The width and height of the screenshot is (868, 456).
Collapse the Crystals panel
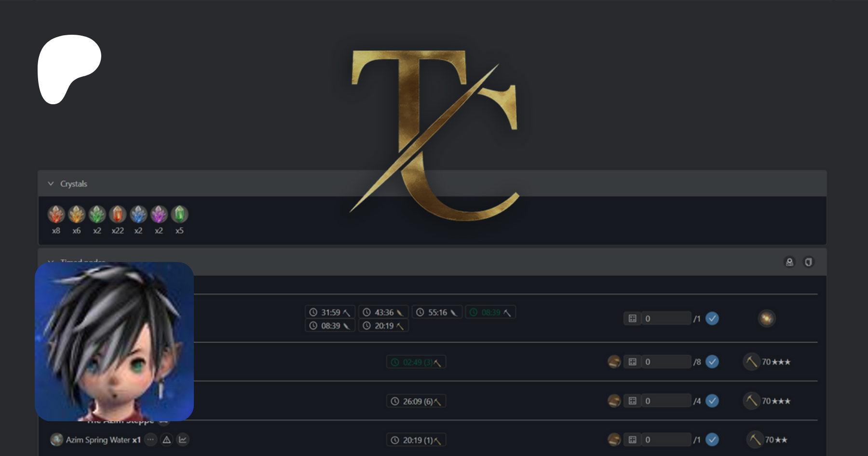tap(51, 184)
